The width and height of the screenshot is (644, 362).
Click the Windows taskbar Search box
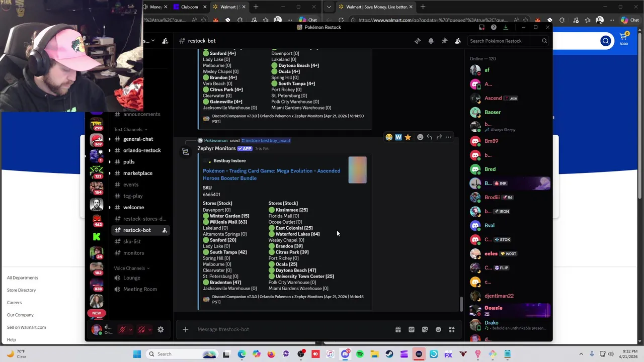[182, 354]
